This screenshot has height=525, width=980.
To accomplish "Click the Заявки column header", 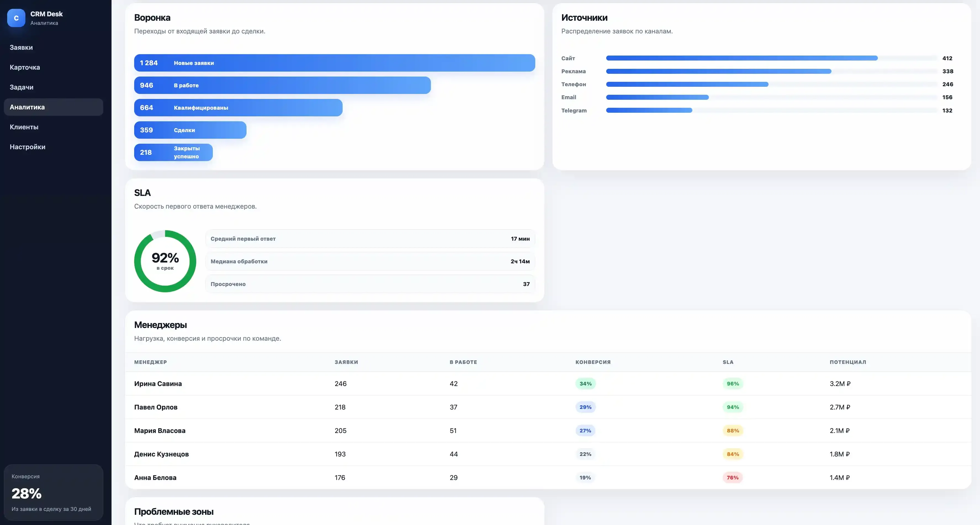I will pos(346,362).
